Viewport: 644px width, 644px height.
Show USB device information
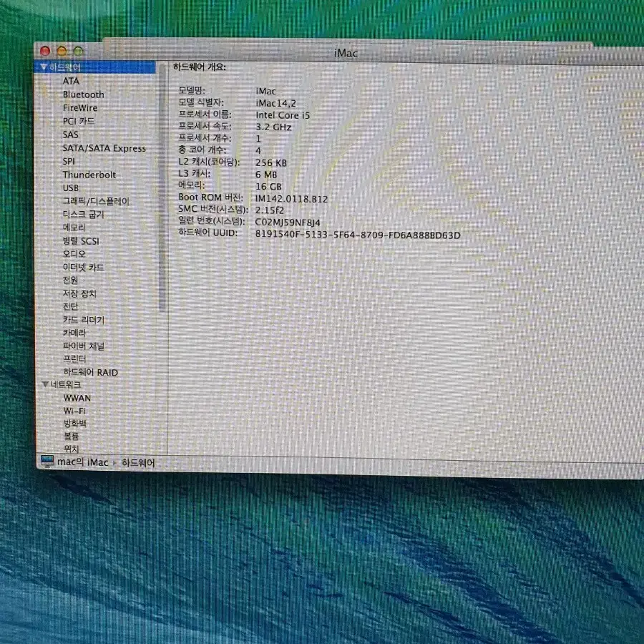click(71, 187)
